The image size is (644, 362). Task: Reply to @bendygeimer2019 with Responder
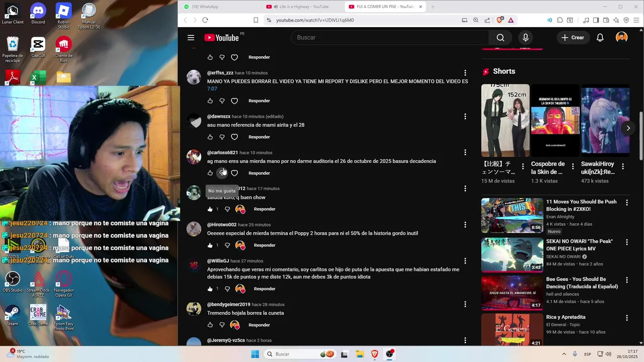coord(259,325)
